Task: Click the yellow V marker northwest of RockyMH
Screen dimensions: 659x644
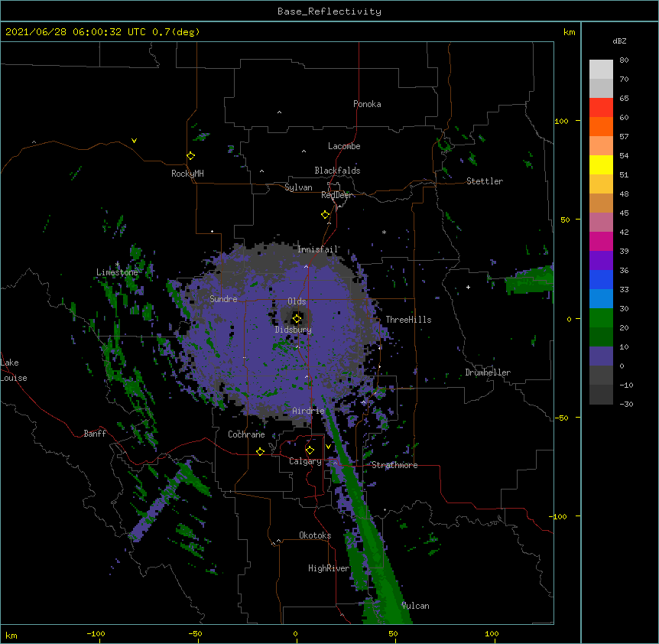Action: coord(134,141)
